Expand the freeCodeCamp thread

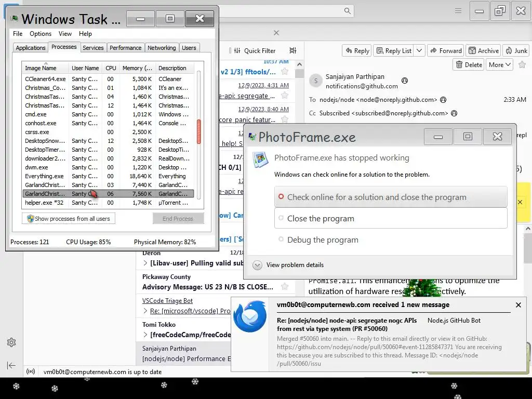coord(145,335)
